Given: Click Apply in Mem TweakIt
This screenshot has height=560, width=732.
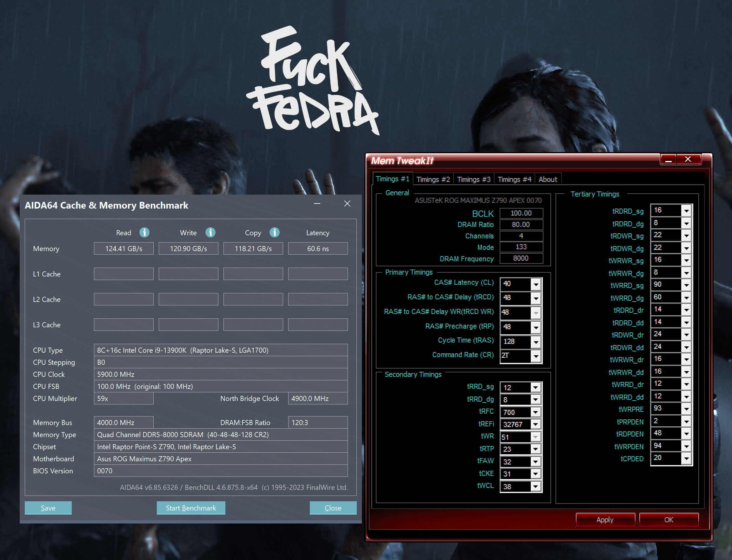Looking at the screenshot, I should click(605, 520).
